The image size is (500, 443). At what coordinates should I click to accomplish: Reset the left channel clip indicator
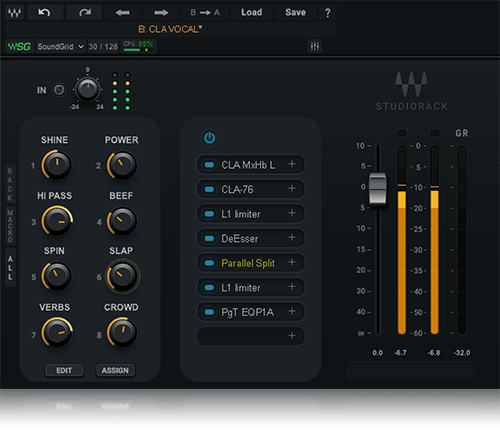(x=402, y=133)
